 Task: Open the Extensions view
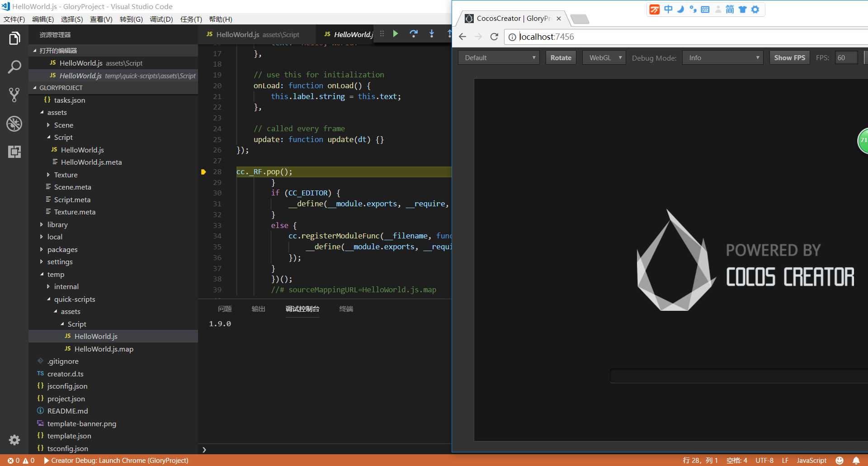click(14, 152)
